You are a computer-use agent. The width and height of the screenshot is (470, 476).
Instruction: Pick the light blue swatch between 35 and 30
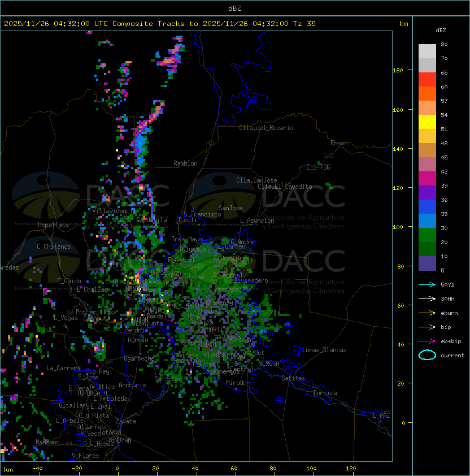[427, 221]
